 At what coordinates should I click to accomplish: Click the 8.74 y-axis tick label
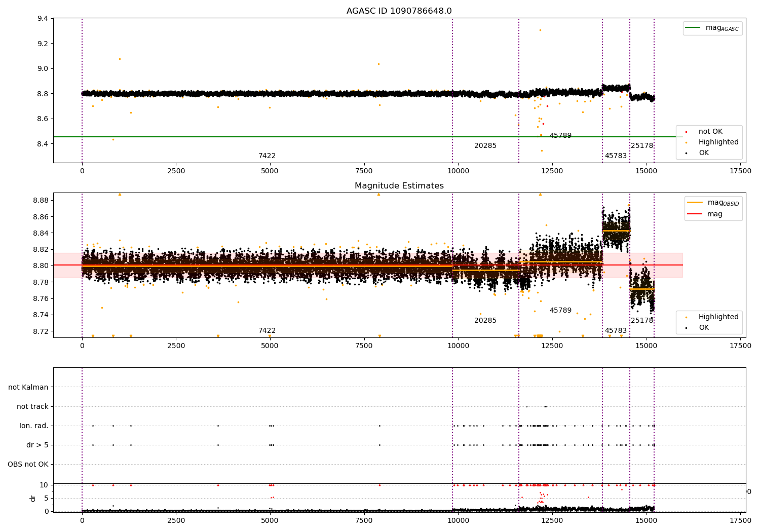tap(41, 315)
